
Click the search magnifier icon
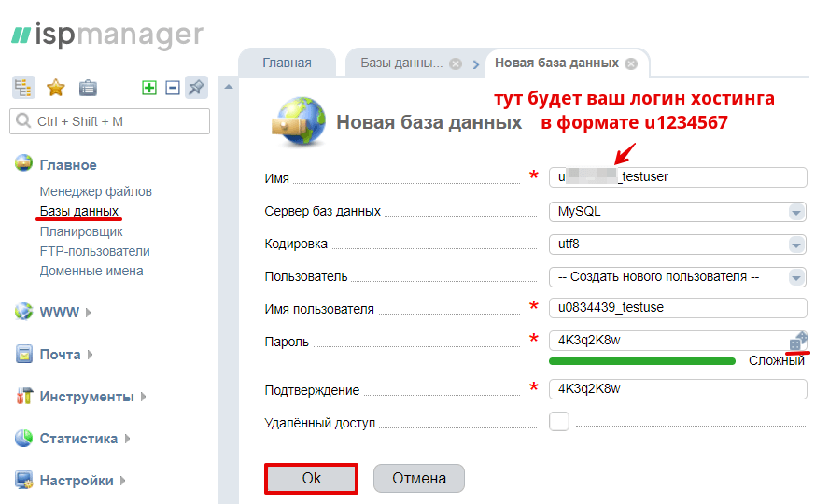23,121
